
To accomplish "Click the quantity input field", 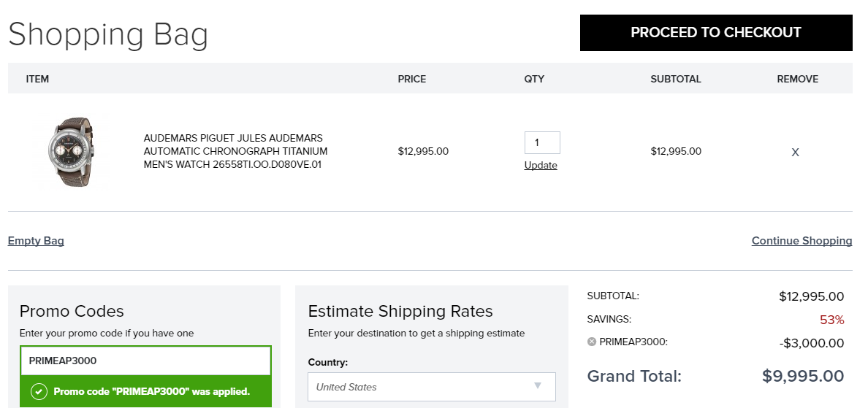I will point(542,142).
